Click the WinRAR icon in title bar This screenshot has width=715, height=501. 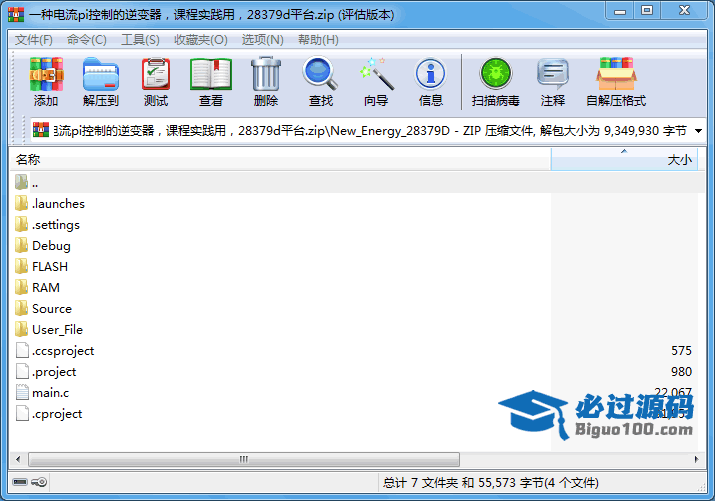pyautogui.click(x=16, y=14)
